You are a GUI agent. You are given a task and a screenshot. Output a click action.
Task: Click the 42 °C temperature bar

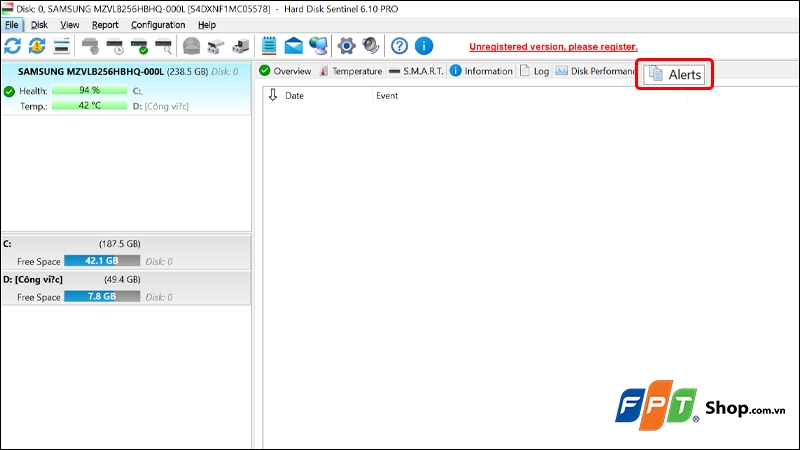89,106
